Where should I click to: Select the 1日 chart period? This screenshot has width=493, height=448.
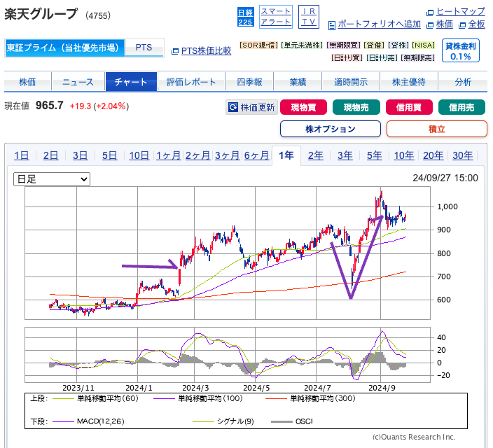pos(22,155)
